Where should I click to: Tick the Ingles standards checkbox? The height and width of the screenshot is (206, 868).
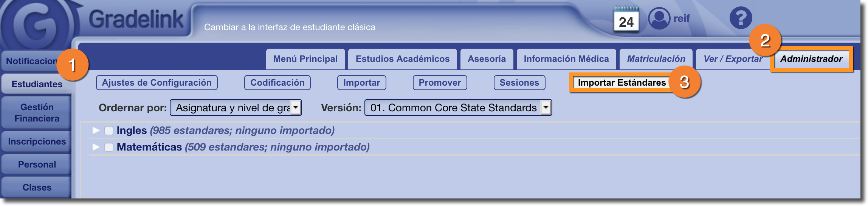point(109,131)
